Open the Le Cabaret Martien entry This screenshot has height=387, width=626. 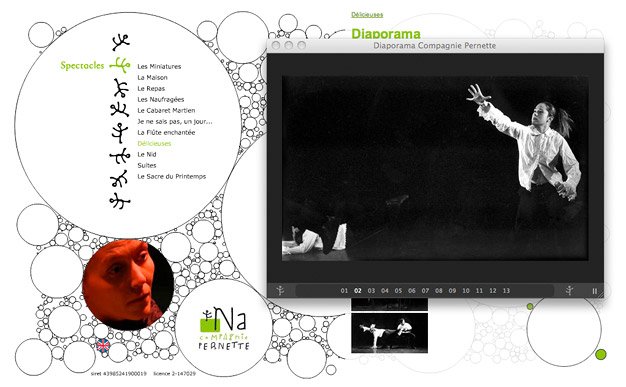(x=166, y=110)
